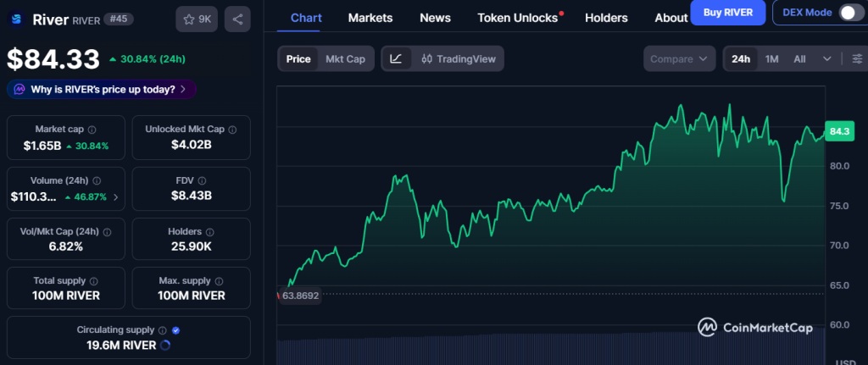Switch to the News tab
This screenshot has width=868, height=365.
point(435,18)
